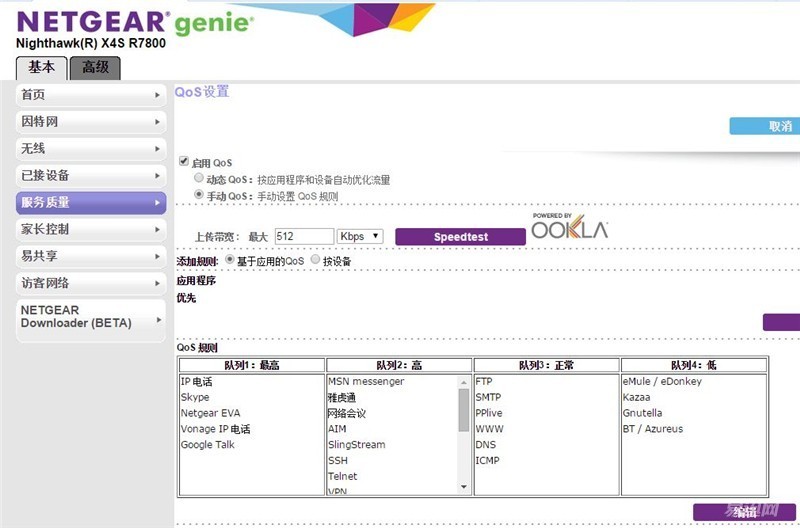
Task: Select ICMP in queue 3
Action: (x=488, y=460)
